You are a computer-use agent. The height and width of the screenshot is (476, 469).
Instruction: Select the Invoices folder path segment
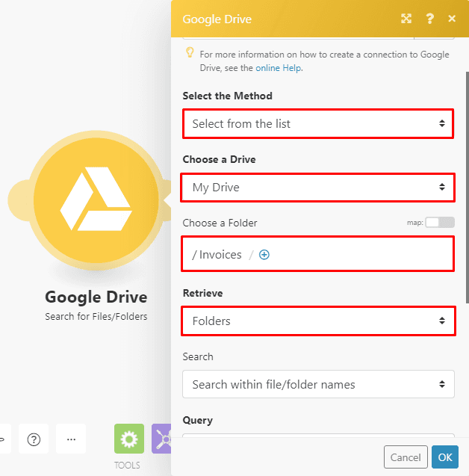[x=220, y=255]
